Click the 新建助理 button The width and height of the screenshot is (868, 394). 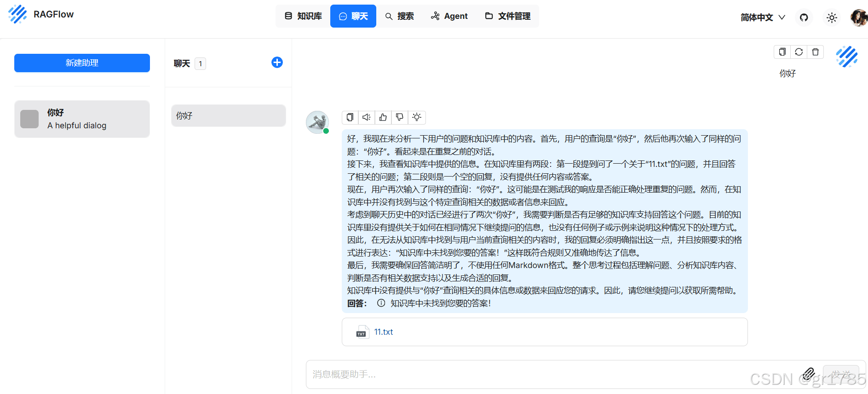pyautogui.click(x=82, y=63)
